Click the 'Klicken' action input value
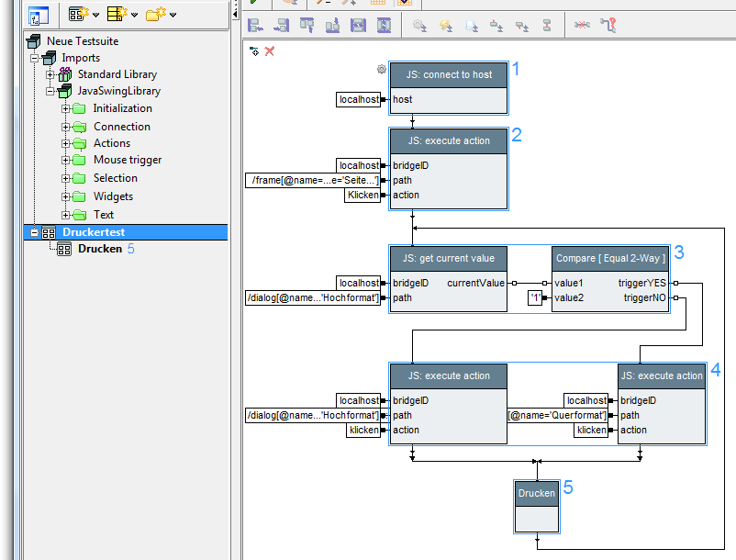 tap(362, 195)
